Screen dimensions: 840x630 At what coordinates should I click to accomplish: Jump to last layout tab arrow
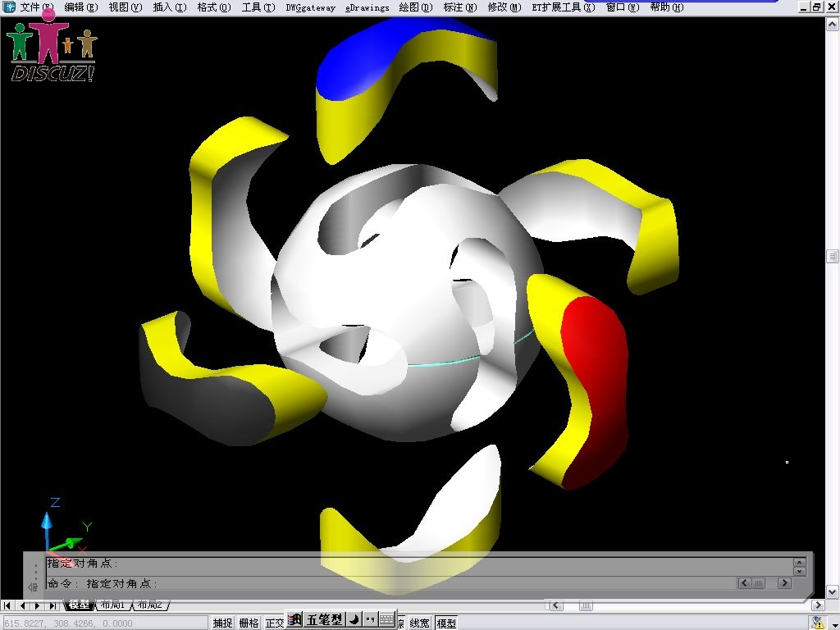(x=52, y=605)
